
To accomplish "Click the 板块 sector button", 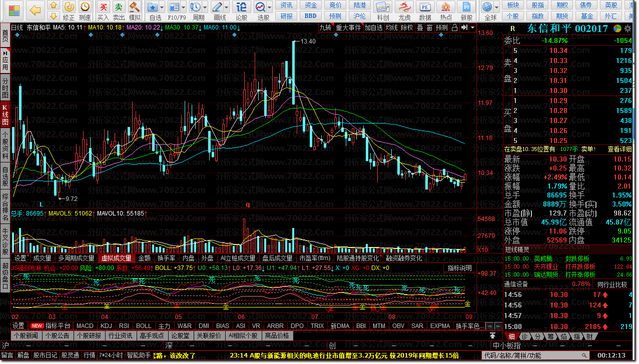I will [x=513, y=5].
